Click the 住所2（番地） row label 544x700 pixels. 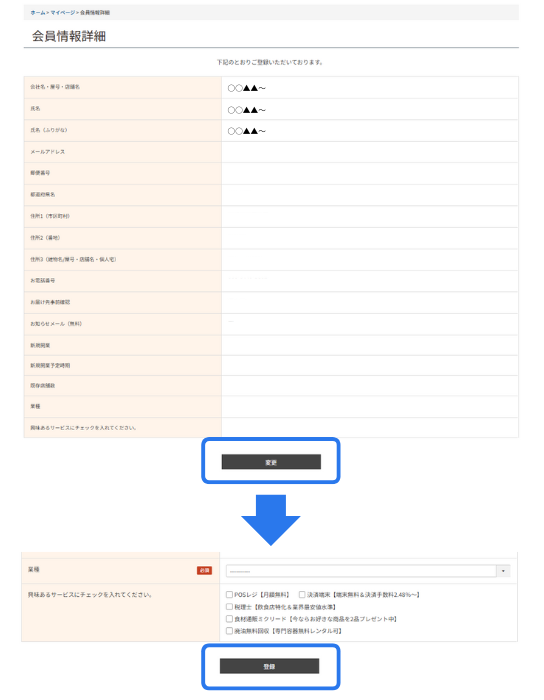45,238
